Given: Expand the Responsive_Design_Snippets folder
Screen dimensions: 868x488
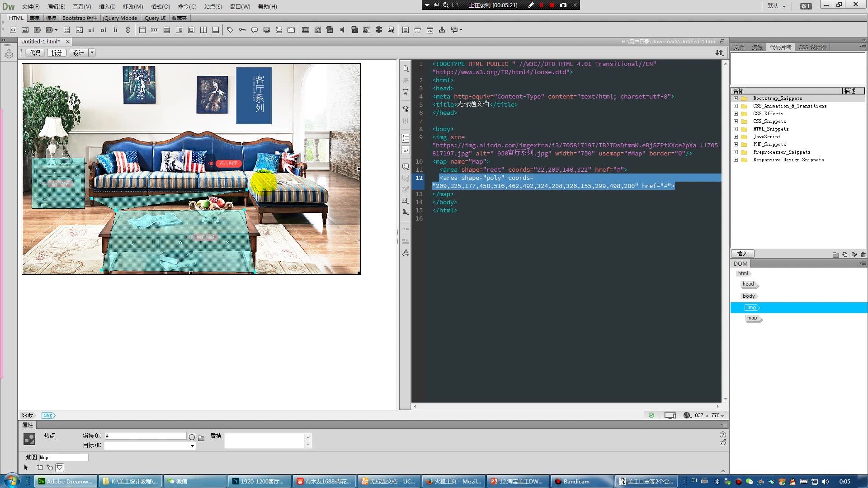Looking at the screenshot, I should [736, 160].
